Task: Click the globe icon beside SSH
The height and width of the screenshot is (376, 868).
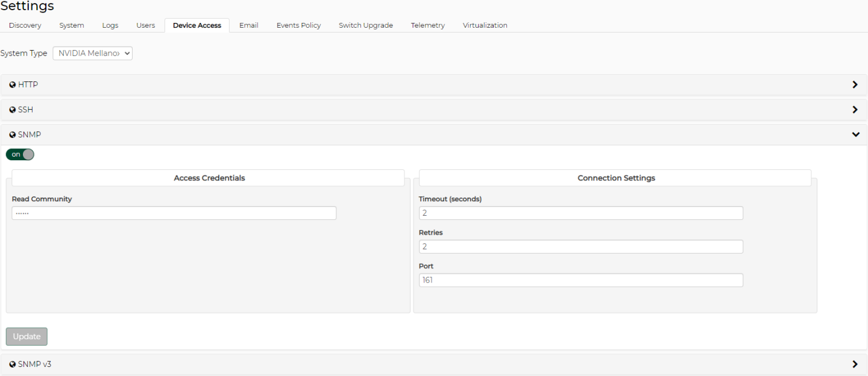Action: [x=13, y=110]
